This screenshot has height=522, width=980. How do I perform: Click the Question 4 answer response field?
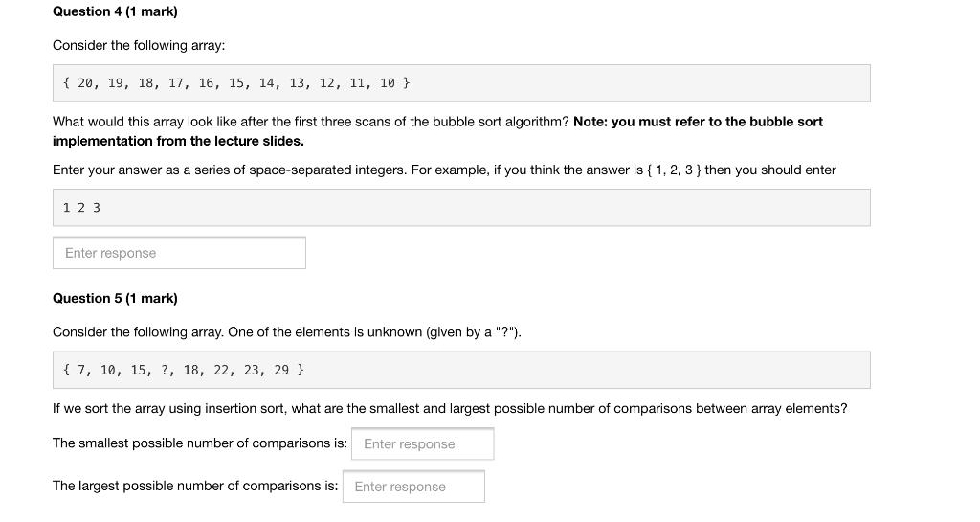pos(179,253)
